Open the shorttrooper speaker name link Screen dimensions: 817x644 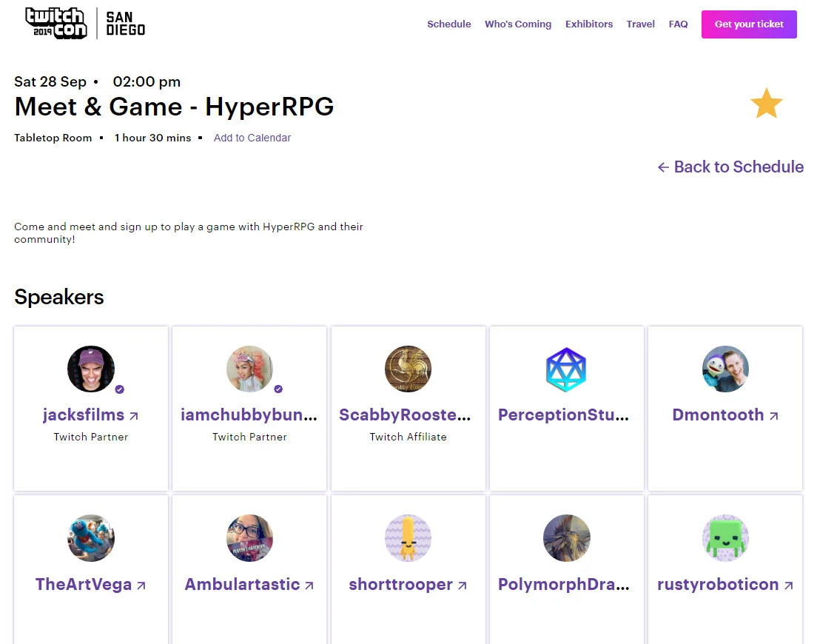coord(400,584)
